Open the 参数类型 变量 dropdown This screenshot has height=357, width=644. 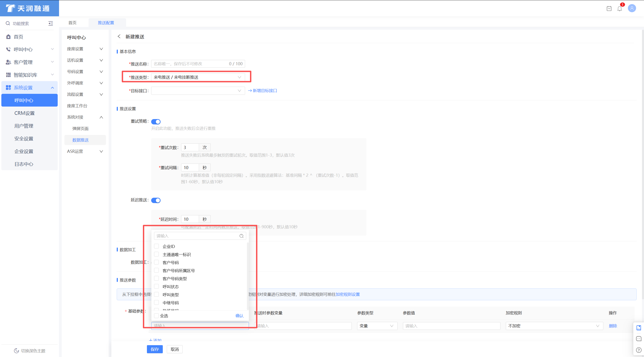(x=377, y=326)
